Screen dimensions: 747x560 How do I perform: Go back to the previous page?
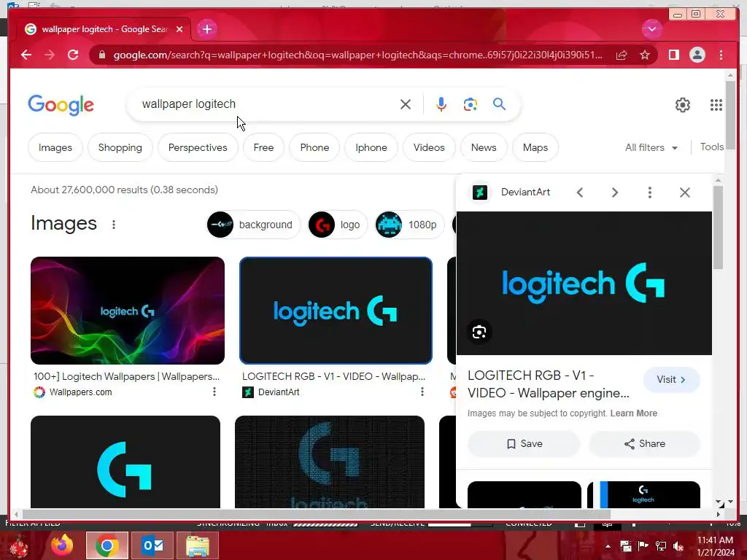tap(26, 55)
